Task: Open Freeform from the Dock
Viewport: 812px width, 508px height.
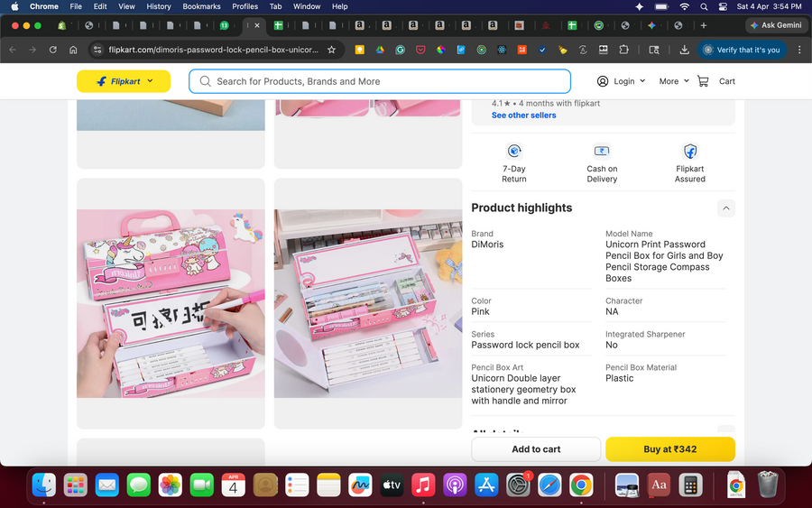Action: (x=360, y=485)
